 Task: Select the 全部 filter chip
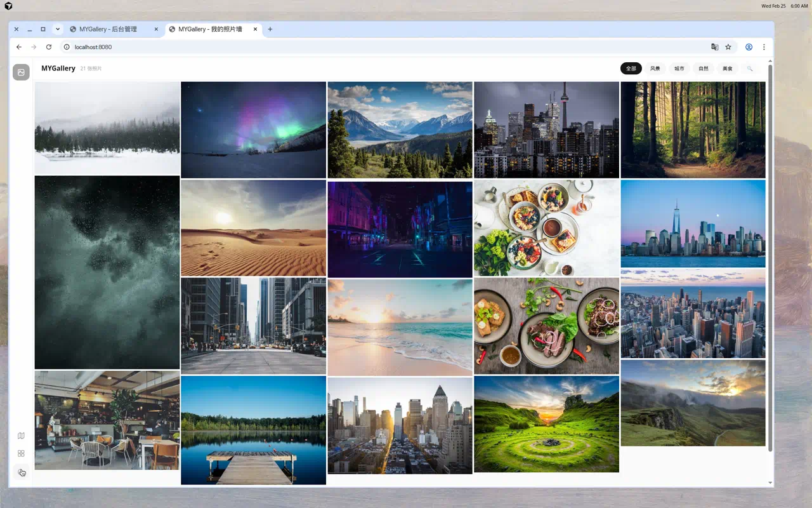pos(631,69)
